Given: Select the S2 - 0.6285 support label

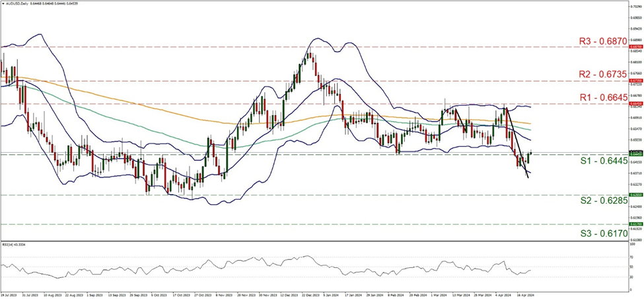Looking at the screenshot, I should tap(600, 202).
